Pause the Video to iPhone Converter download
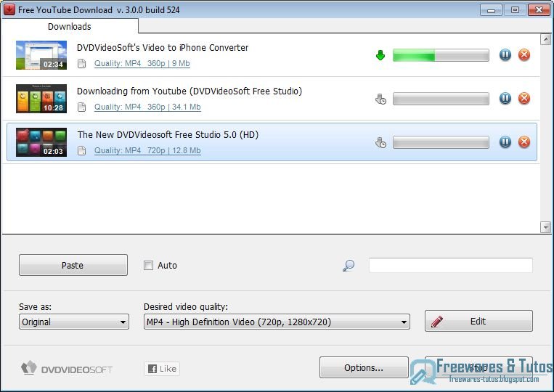554x392 pixels. click(x=505, y=54)
